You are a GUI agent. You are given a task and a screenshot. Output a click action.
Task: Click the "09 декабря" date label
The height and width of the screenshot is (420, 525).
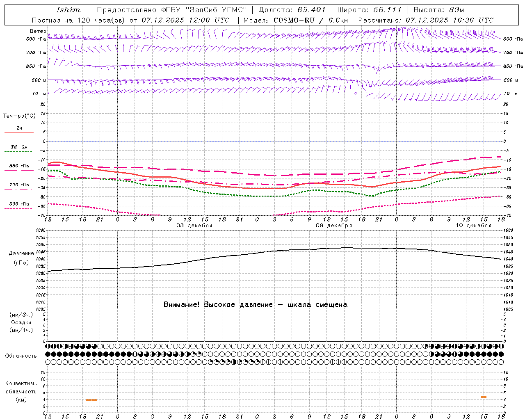[x=334, y=226]
